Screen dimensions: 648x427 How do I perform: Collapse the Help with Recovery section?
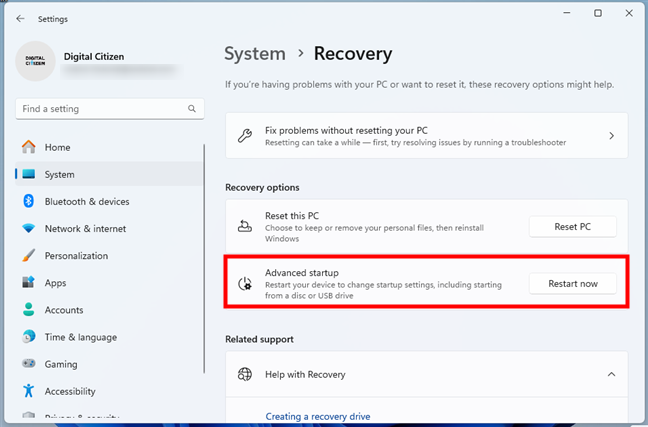coord(611,374)
